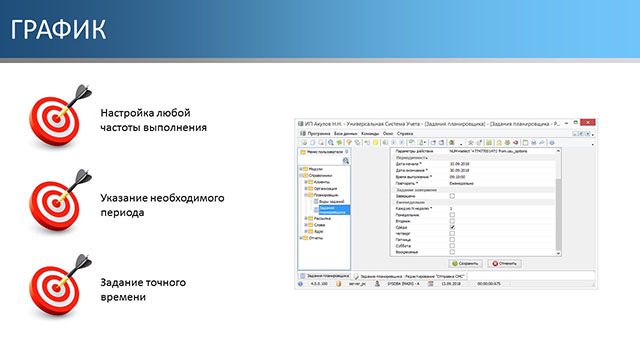Click the blue info icon in toolbar
The image size is (640, 360).
552,142
